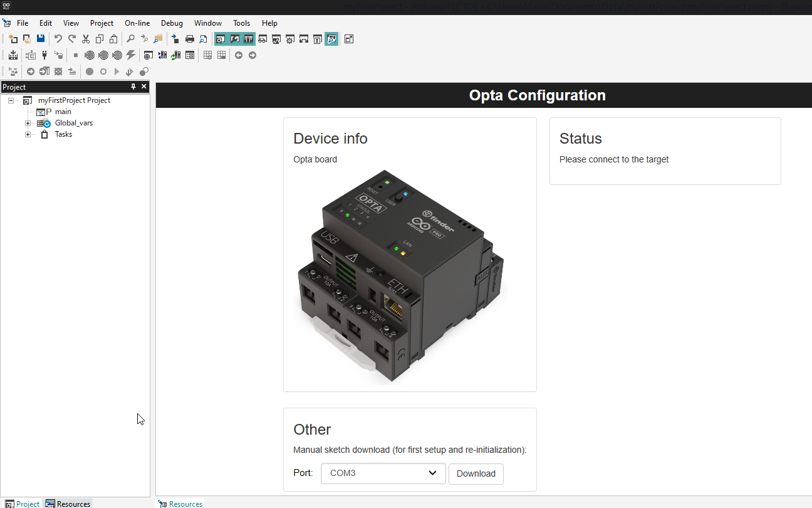Open Find with the magnifier icon
812x508 pixels.
point(131,39)
